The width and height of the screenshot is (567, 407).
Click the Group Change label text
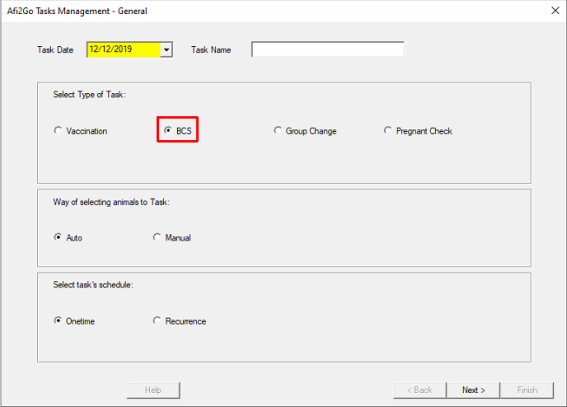click(x=311, y=131)
